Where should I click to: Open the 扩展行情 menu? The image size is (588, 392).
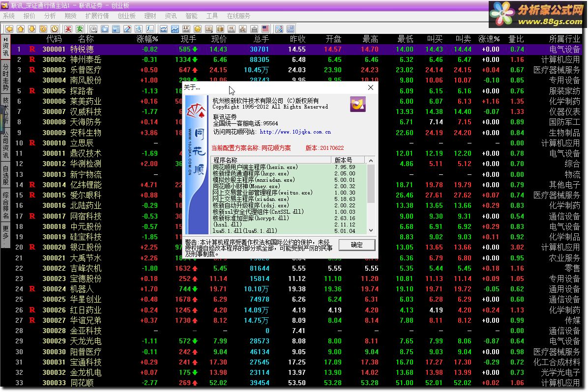(x=97, y=16)
